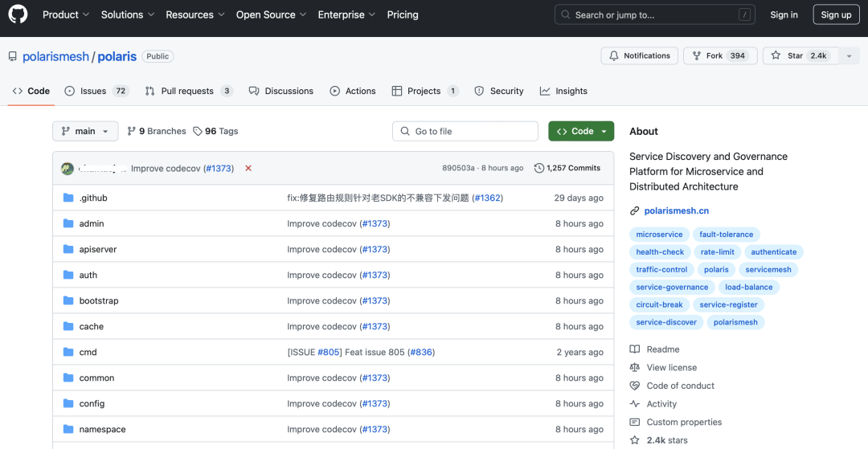Screen dimensions: 868x449
Task: Open the Projects tab
Action: pos(425,92)
